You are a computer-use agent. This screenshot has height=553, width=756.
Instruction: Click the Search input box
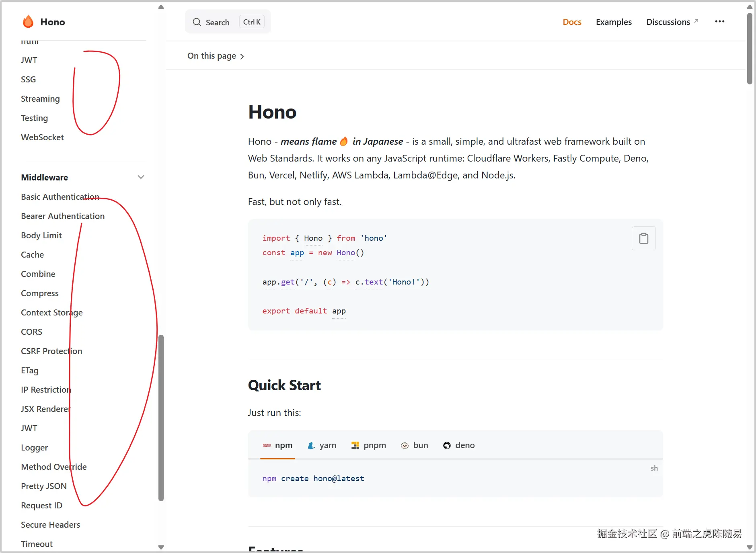point(228,22)
